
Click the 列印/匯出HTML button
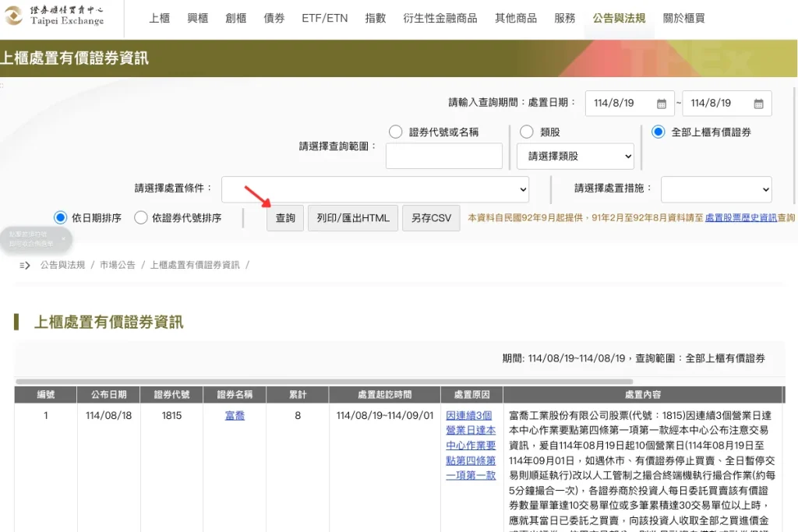[353, 218]
